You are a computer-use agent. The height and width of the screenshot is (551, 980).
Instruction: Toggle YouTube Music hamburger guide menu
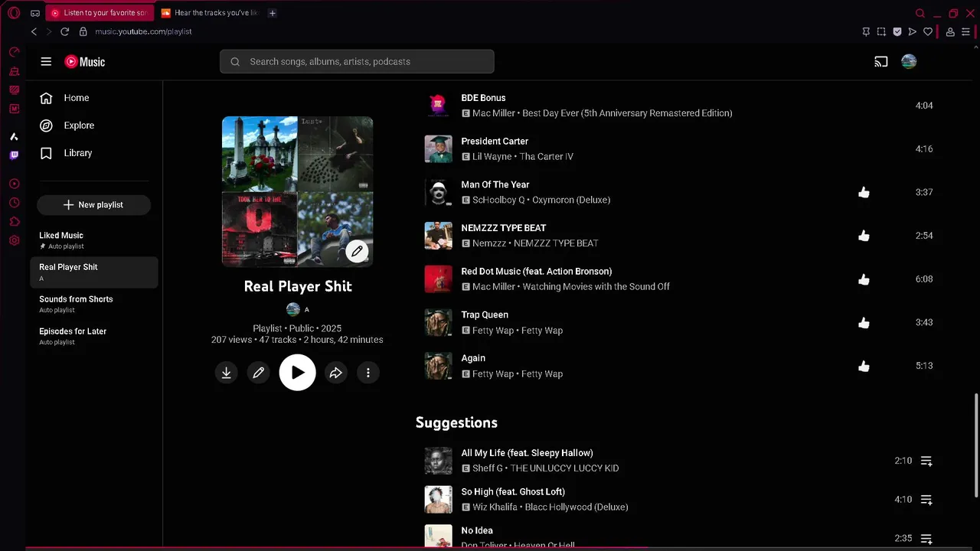46,62
